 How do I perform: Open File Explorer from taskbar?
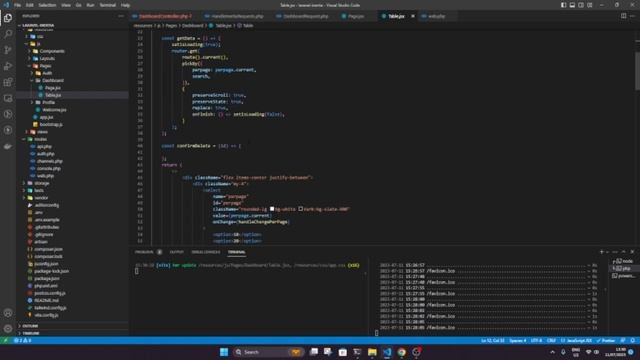tap(372, 352)
